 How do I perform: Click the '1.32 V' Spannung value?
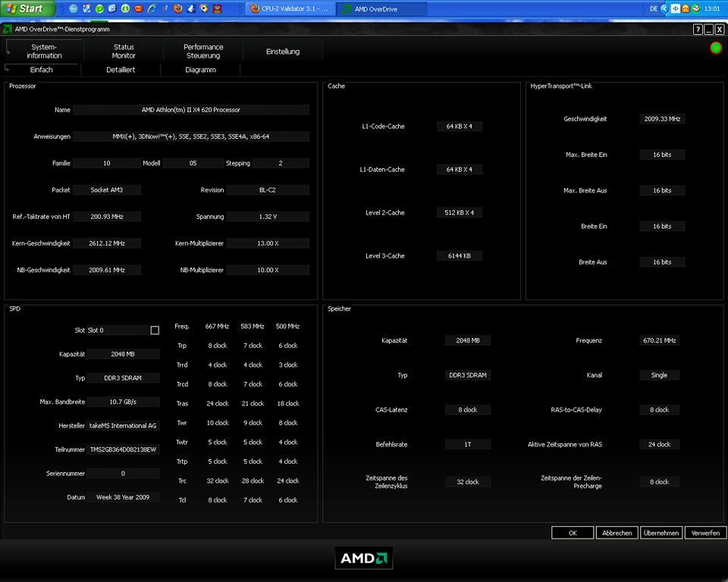pos(268,216)
